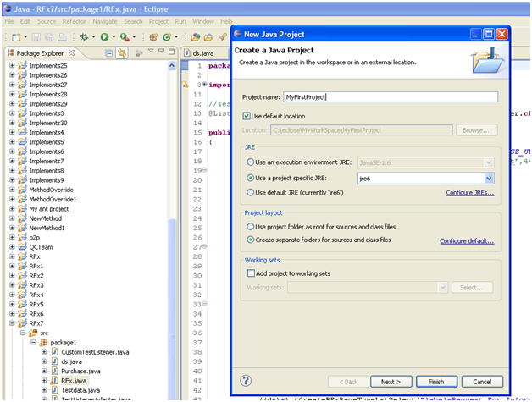Open the project specific JRE combo box
Screen dimensions: 532x402
click(x=426, y=179)
